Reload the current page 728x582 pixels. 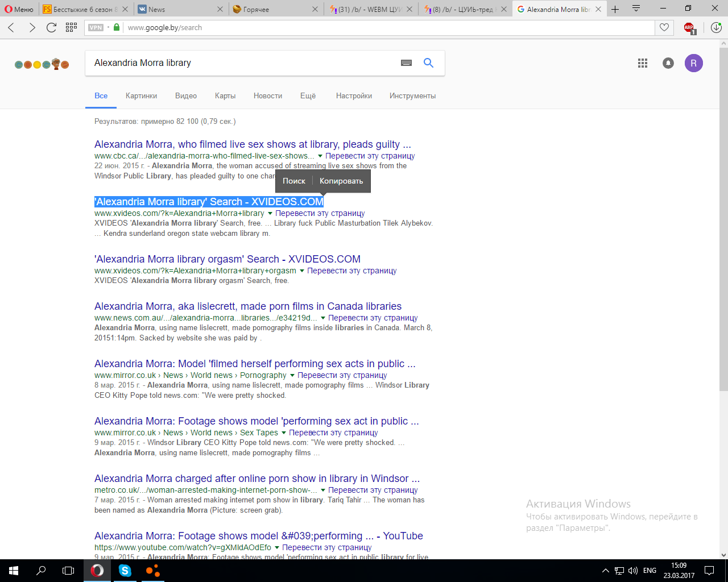point(51,27)
